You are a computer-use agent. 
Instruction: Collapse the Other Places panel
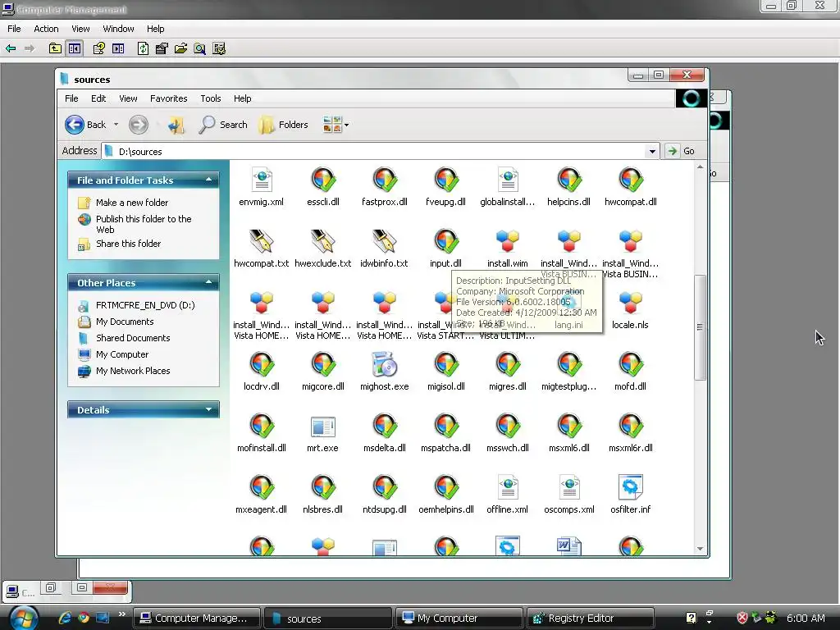tap(209, 282)
